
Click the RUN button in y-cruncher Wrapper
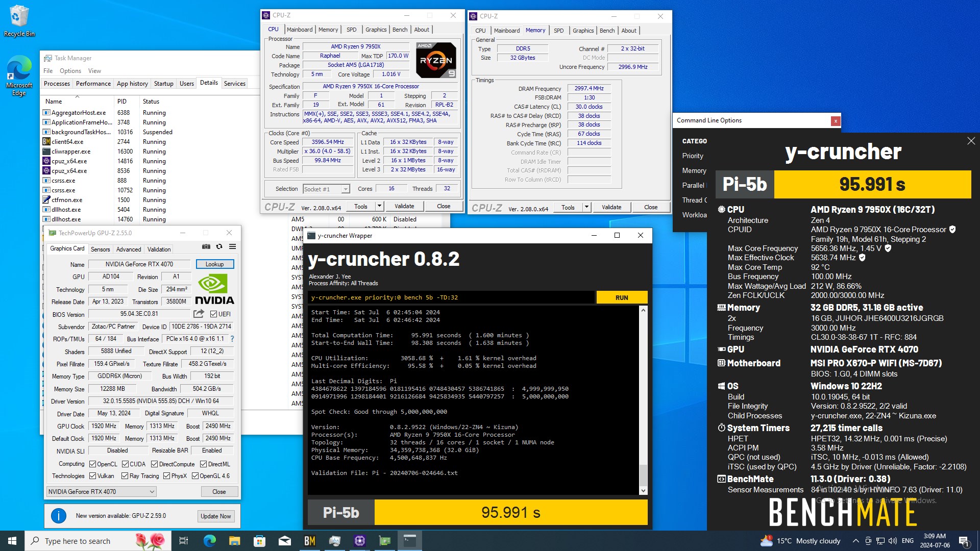click(x=622, y=297)
